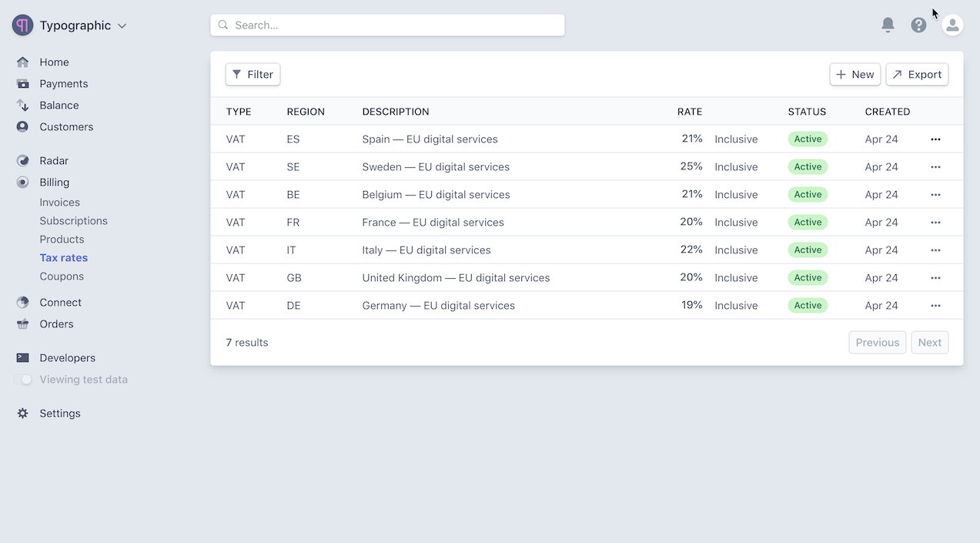Click the magnifier icon in search bar
Image resolution: width=980 pixels, height=543 pixels.
coord(223,25)
